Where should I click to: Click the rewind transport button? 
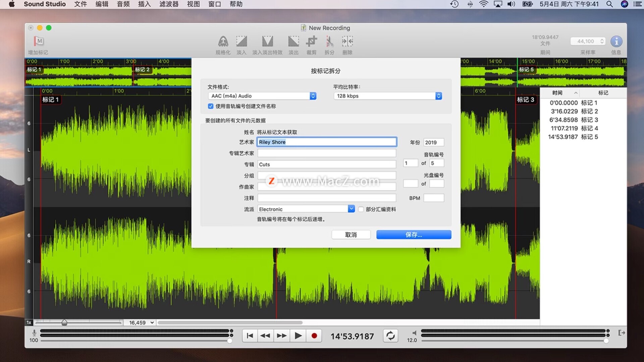pyautogui.click(x=265, y=336)
